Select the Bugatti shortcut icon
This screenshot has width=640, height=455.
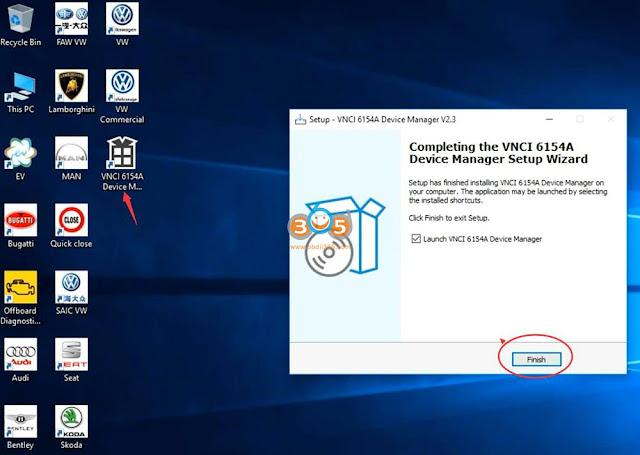(20, 226)
